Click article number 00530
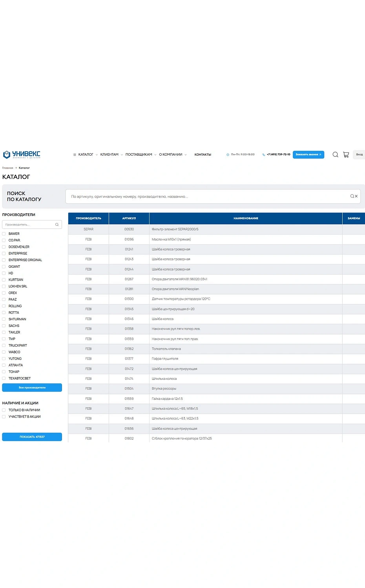This screenshot has width=365, height=588. (129, 229)
